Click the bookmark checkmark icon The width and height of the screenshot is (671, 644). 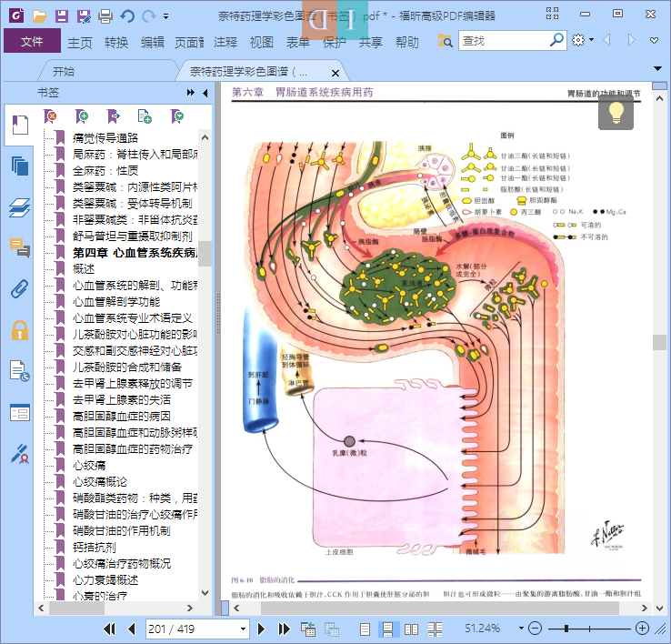click(176, 116)
